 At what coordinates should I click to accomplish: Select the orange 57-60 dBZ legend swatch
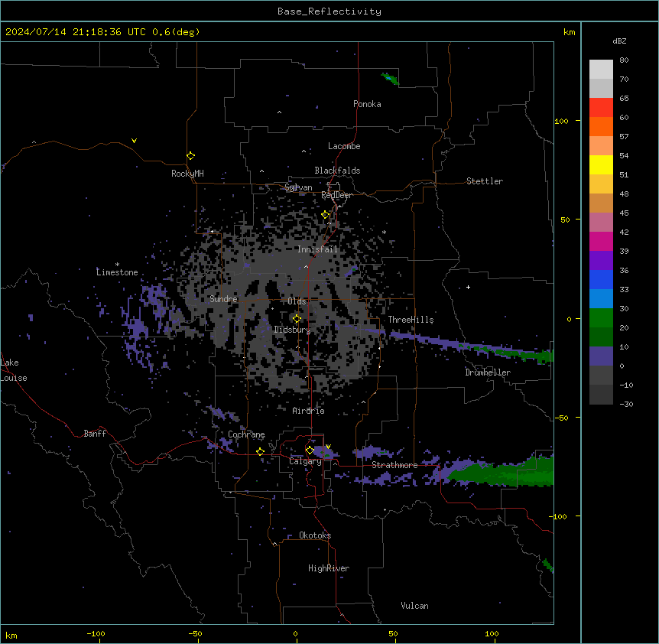(601, 127)
